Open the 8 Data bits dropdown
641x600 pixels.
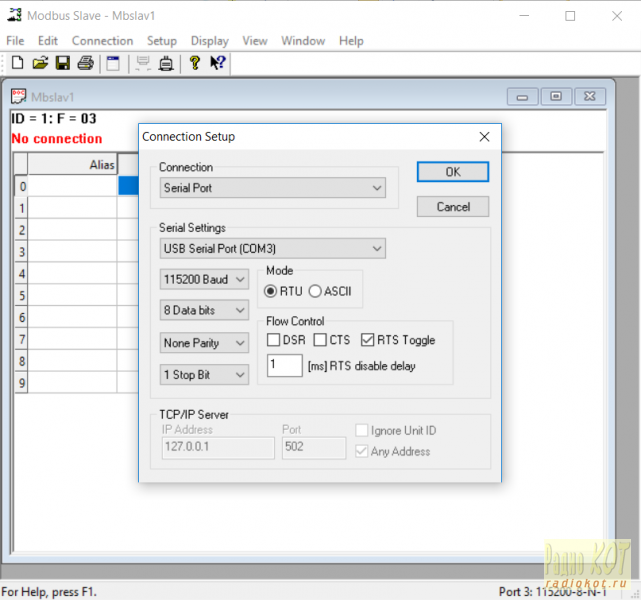[x=204, y=311]
